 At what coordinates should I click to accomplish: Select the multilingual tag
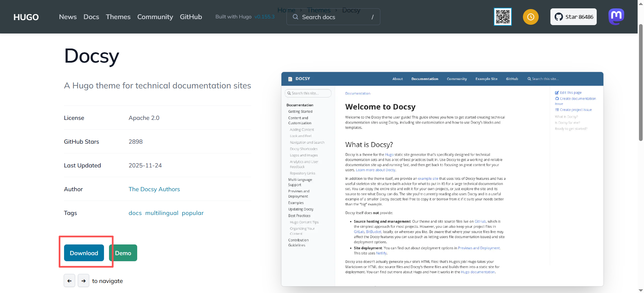(x=162, y=213)
